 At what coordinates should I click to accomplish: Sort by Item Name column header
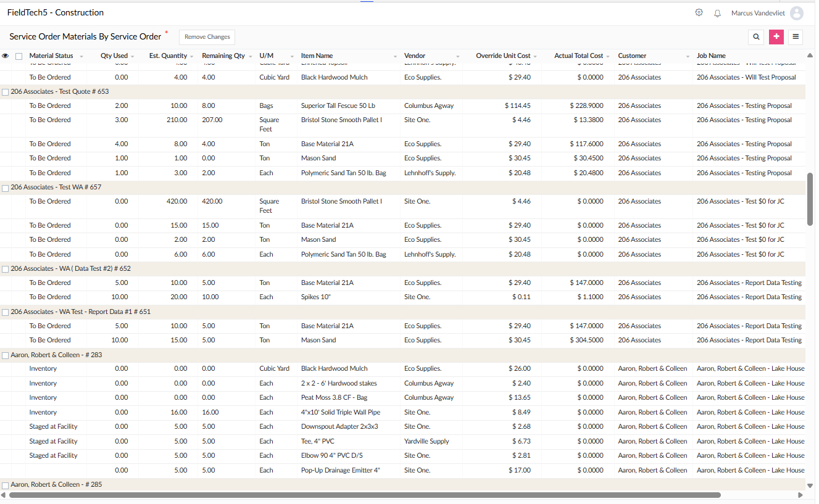pyautogui.click(x=317, y=56)
